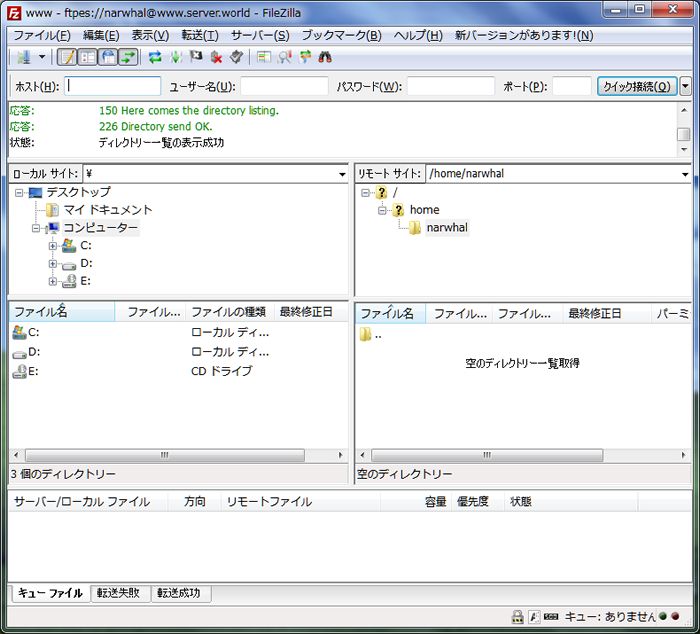Refresh file and folder lists
Image resolution: width=700 pixels, height=634 pixels.
click(x=155, y=57)
